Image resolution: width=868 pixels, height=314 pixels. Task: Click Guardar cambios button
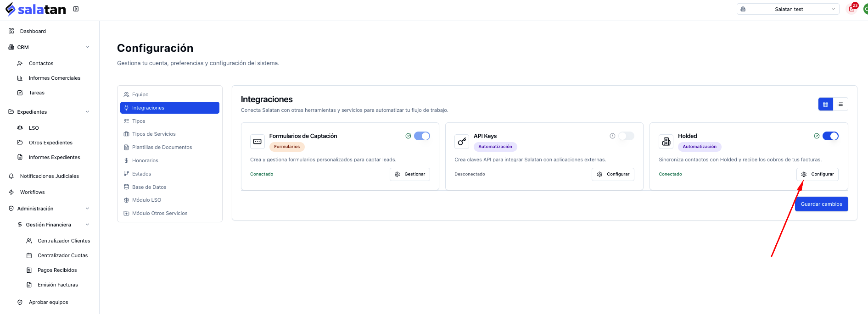821,204
